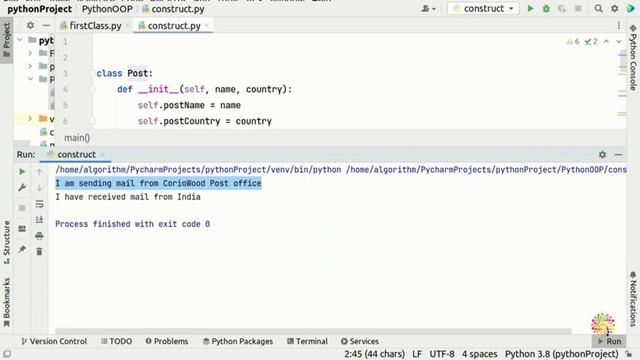Close the firstClass.py editor tab
The image size is (640, 360).
(127, 26)
